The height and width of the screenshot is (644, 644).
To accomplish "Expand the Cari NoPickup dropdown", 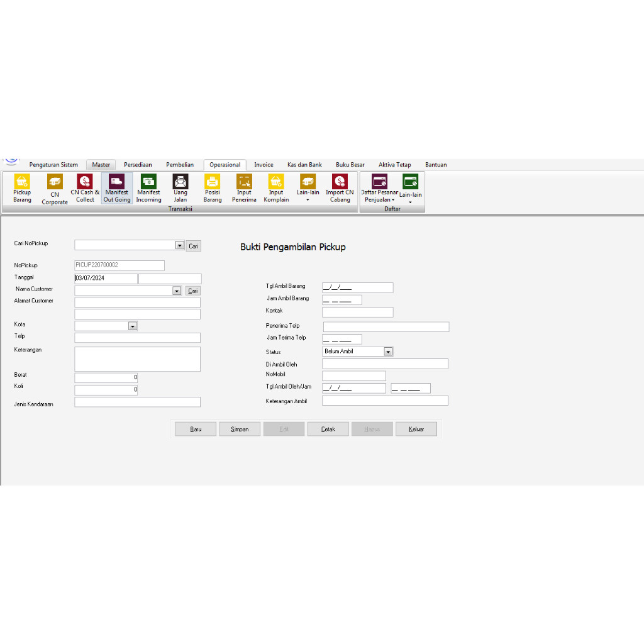I will pos(179,245).
